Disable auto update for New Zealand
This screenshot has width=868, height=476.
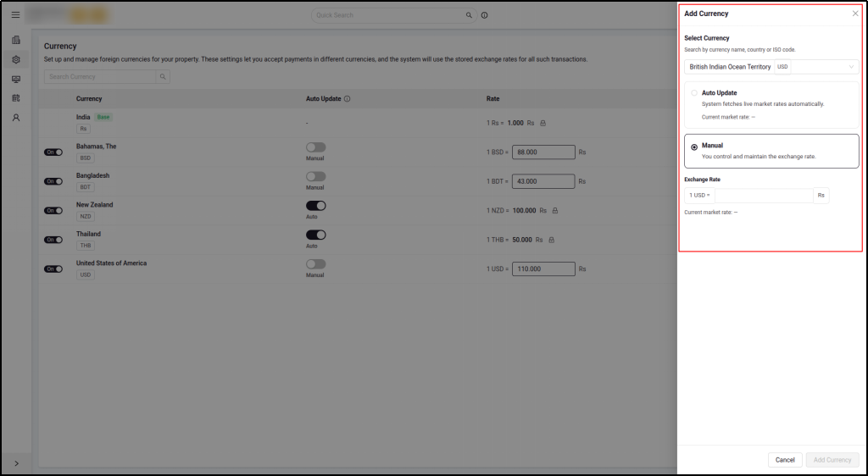pos(316,206)
